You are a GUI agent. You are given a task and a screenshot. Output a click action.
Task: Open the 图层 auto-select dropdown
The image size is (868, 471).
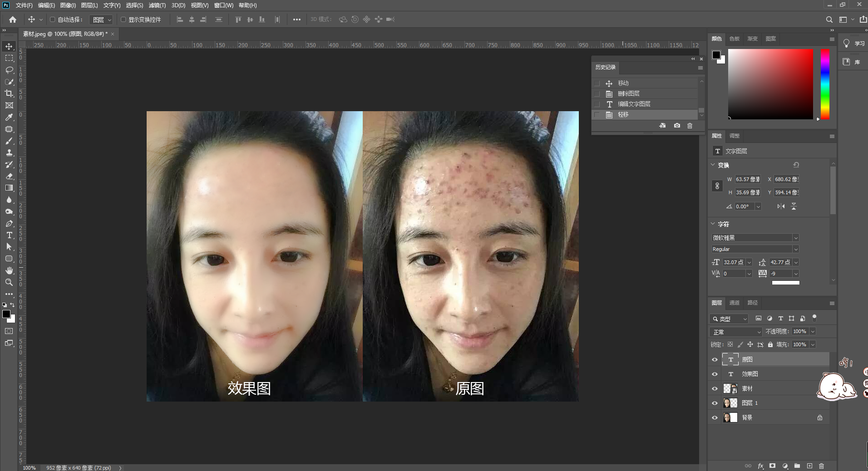point(101,20)
